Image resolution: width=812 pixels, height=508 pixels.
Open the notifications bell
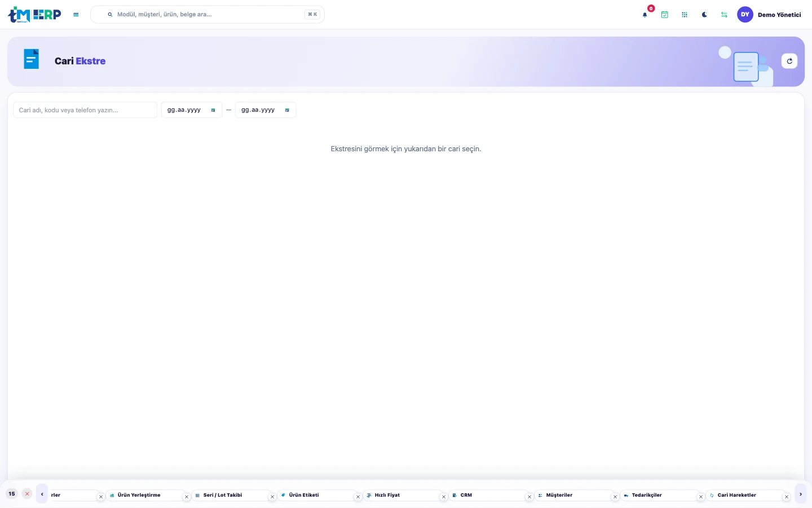[645, 15]
